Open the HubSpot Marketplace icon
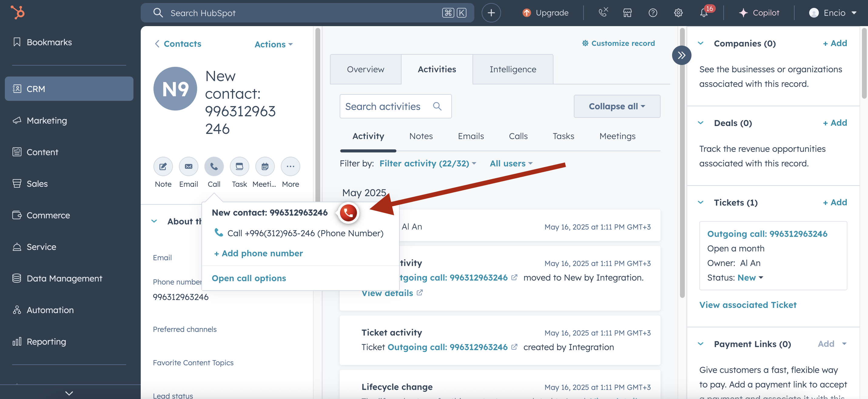This screenshot has width=868, height=399. tap(627, 13)
